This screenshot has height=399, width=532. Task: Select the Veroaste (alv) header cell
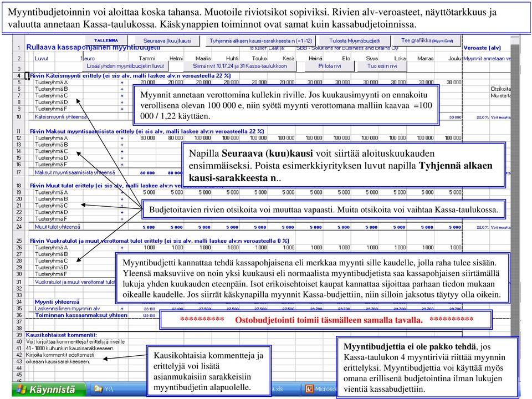tap(482, 48)
